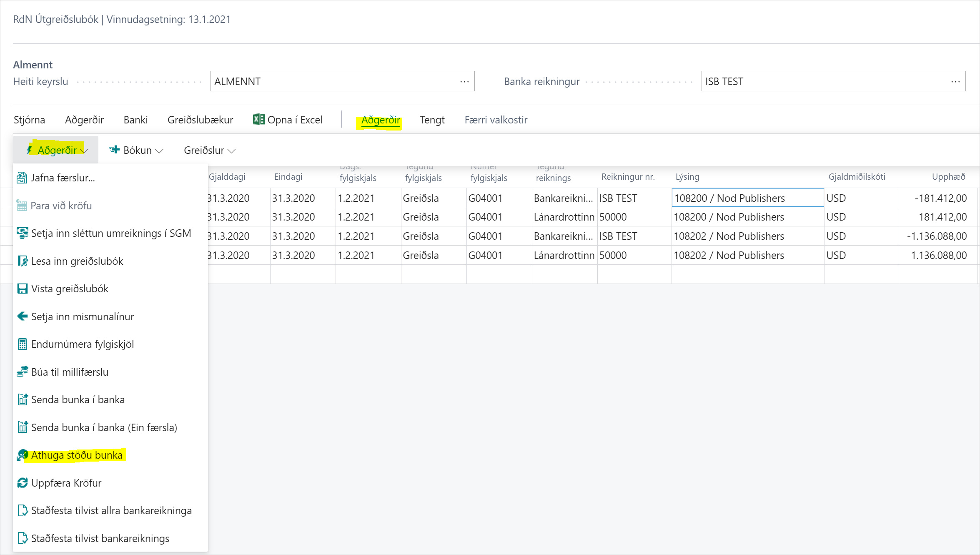Click the Senda bunka í banka icon
The height and width of the screenshot is (555, 980).
[x=23, y=399]
